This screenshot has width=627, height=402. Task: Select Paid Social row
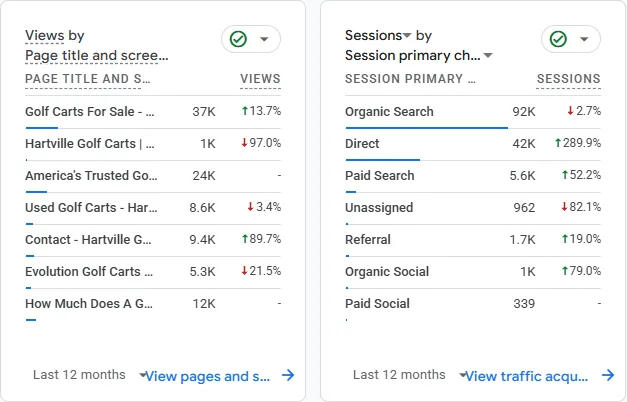point(473,304)
